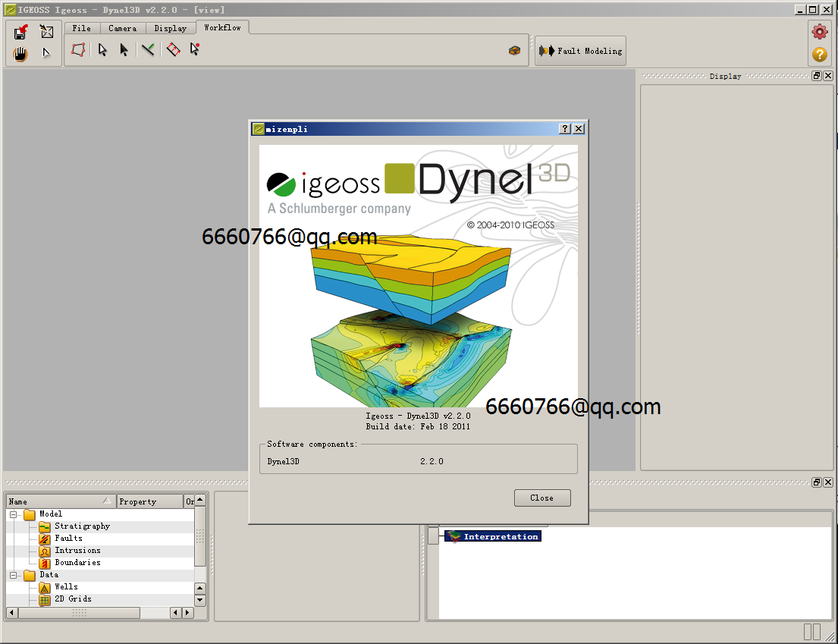Select the black arrow pick tool
838x644 pixels.
124,50
